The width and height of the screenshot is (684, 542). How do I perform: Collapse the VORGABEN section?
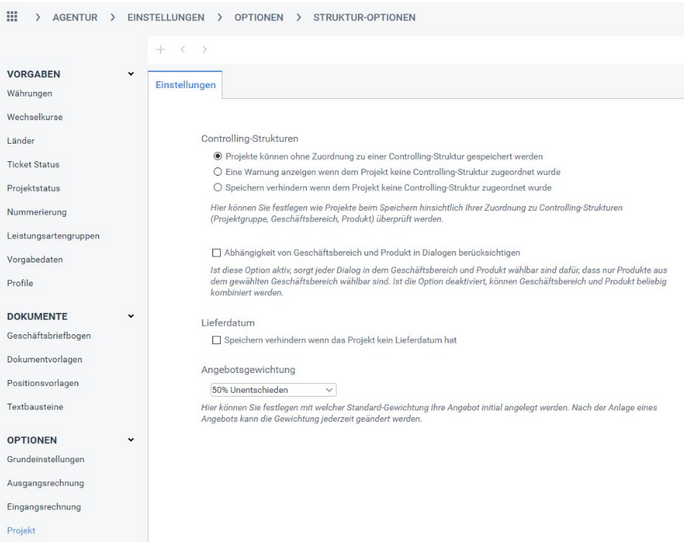pos(130,74)
